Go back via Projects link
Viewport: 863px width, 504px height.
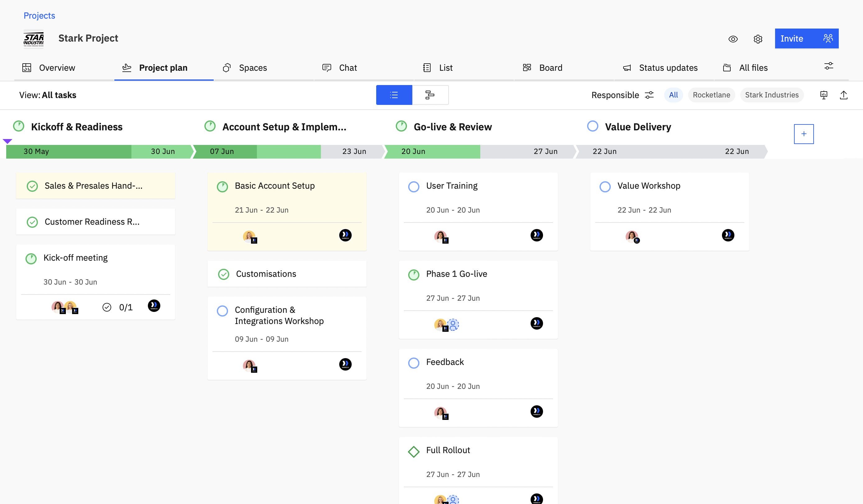click(x=39, y=16)
